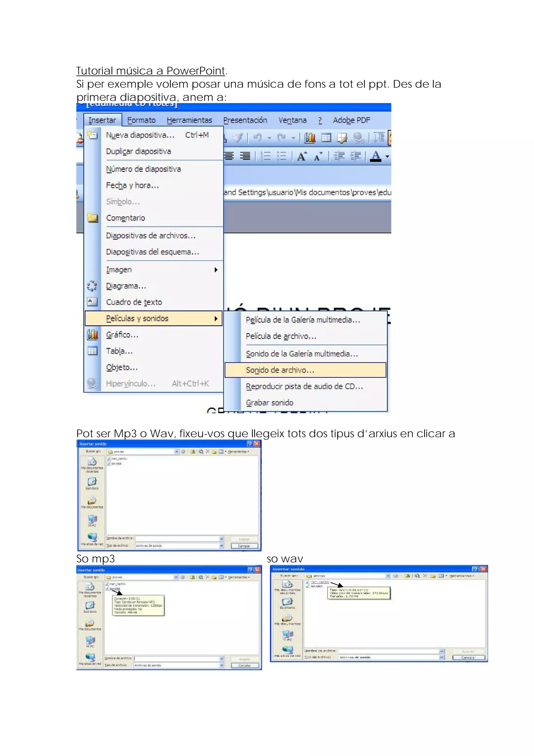Click the numbered list toolbar icon
Image resolution: width=534 pixels, height=756 pixels.
pyautogui.click(x=265, y=156)
